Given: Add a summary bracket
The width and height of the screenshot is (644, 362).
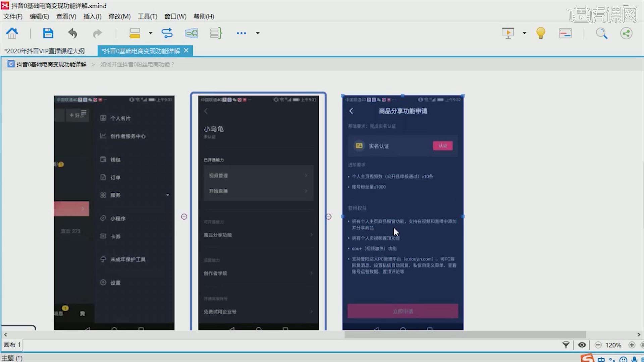Looking at the screenshot, I should click(216, 33).
